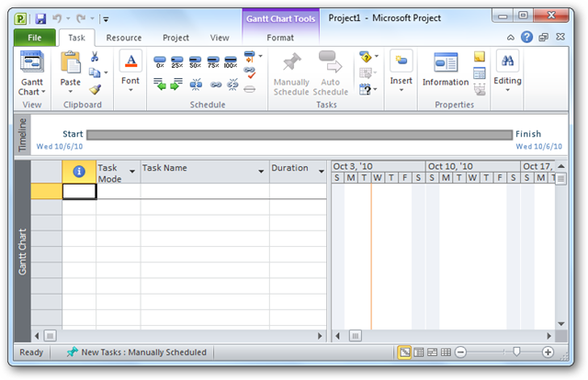Click the zoom slider thumb
Screen dimensions: 588x380
(516, 352)
